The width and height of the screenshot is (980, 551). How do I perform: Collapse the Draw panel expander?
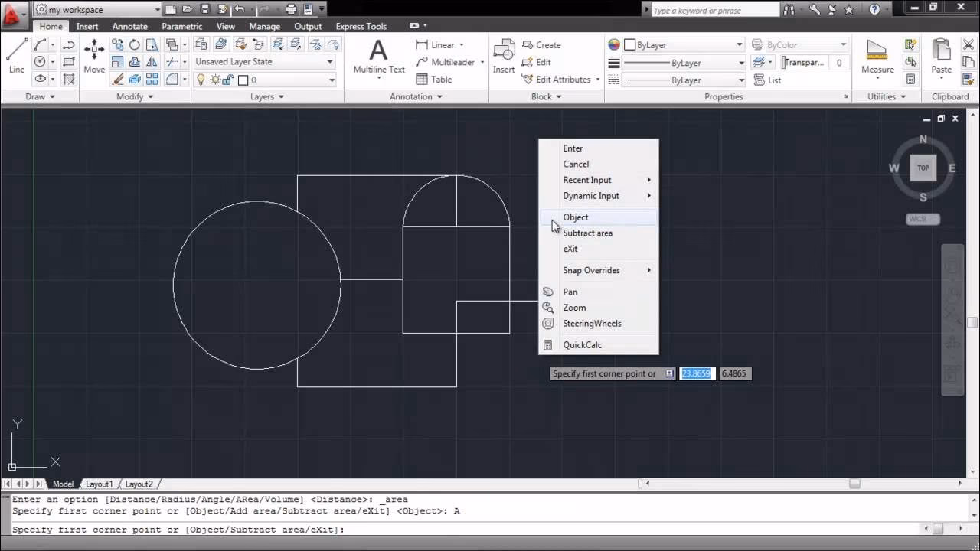coord(54,96)
